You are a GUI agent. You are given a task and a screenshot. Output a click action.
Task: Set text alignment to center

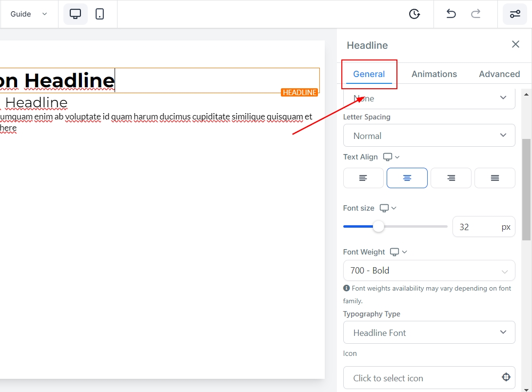point(407,178)
